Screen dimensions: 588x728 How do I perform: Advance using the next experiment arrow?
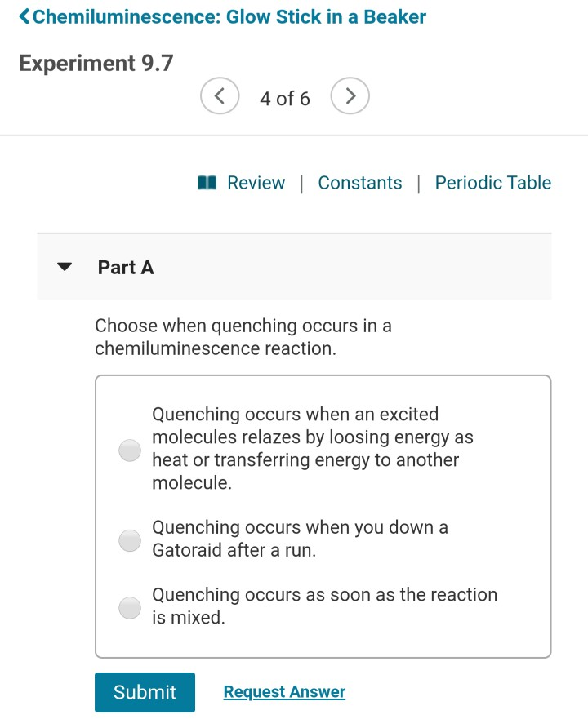(x=350, y=95)
